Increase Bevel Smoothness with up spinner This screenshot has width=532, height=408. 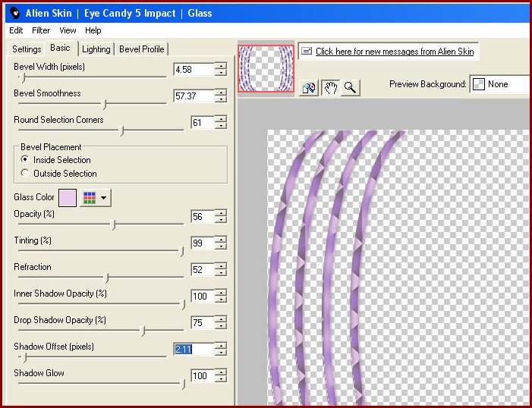[221, 93]
